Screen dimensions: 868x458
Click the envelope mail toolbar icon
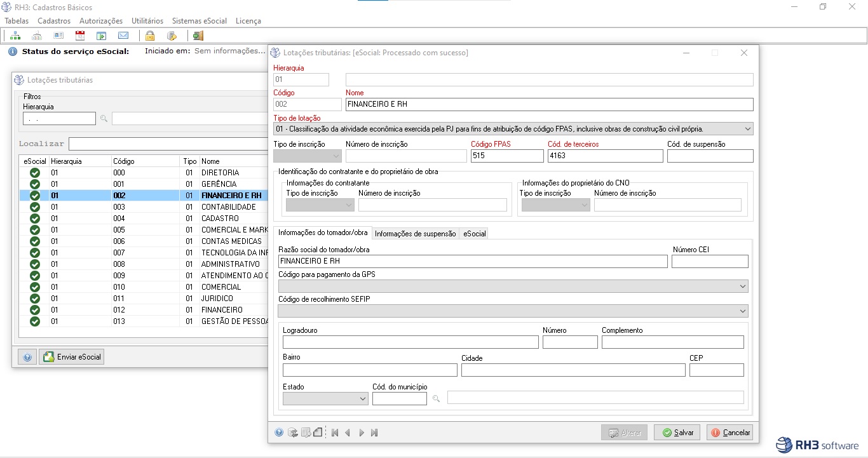pyautogui.click(x=123, y=36)
